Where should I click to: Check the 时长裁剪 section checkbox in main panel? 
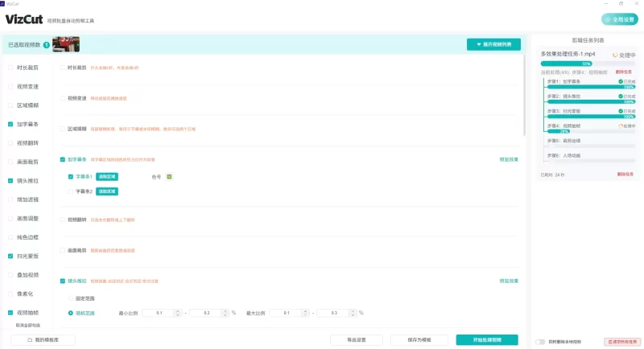click(x=63, y=68)
